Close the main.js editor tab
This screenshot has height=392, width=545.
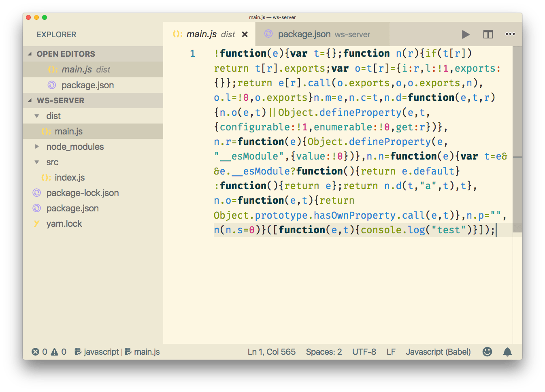pos(245,34)
